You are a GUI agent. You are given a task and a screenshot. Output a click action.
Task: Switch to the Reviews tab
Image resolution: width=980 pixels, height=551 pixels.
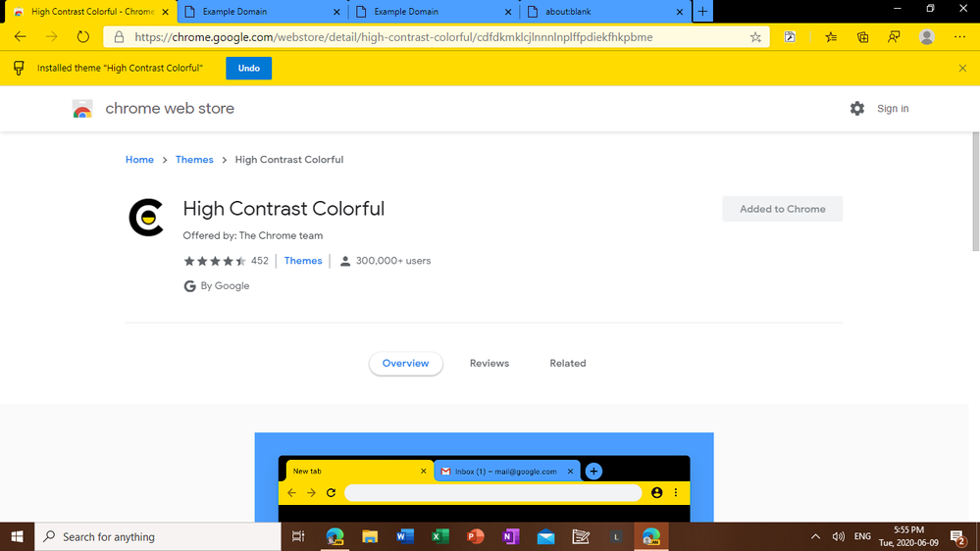490,363
